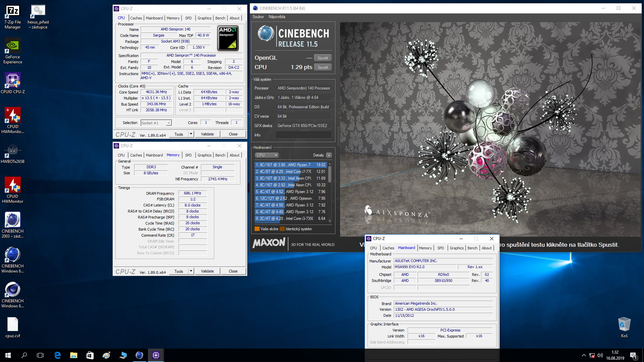Viewport: 644px width, 362px height.
Task: Run CPU test with Spustit button
Action: pos(323,67)
